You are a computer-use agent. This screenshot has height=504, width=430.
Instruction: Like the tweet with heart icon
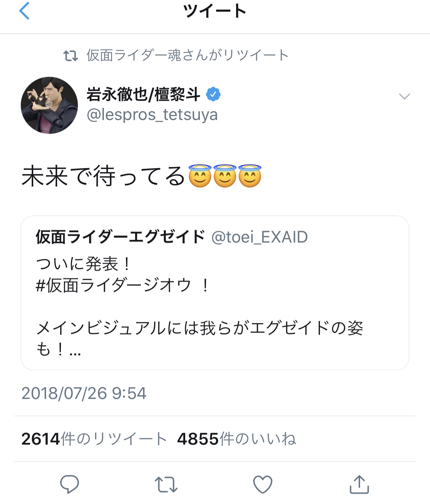[263, 484]
